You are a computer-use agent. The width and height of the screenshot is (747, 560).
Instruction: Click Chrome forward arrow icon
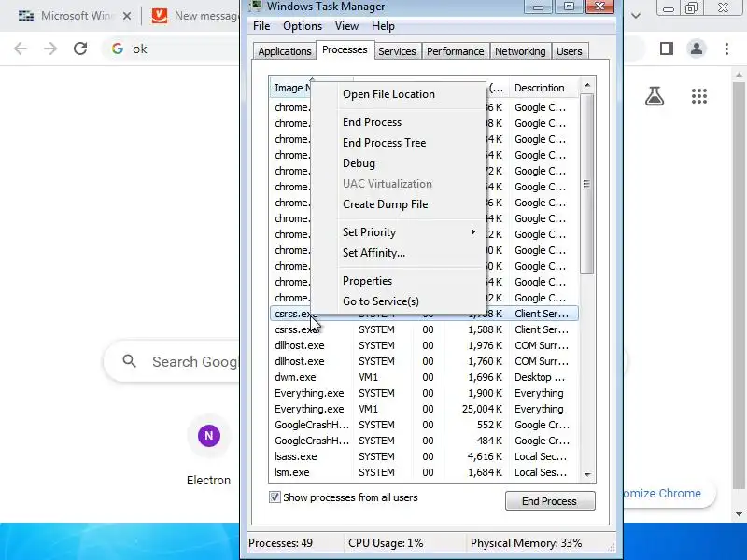pyautogui.click(x=50, y=49)
